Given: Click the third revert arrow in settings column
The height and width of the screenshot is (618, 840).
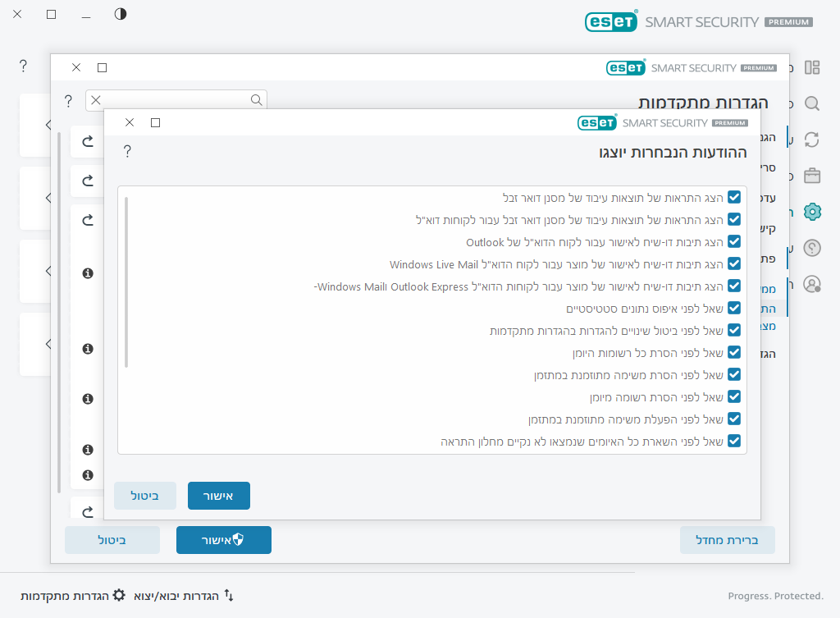Looking at the screenshot, I should 88,220.
